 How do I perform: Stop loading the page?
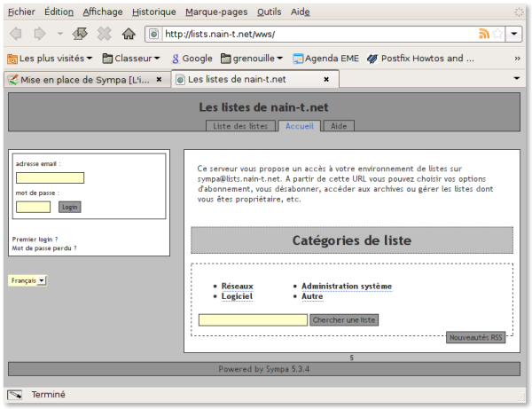[x=104, y=34]
